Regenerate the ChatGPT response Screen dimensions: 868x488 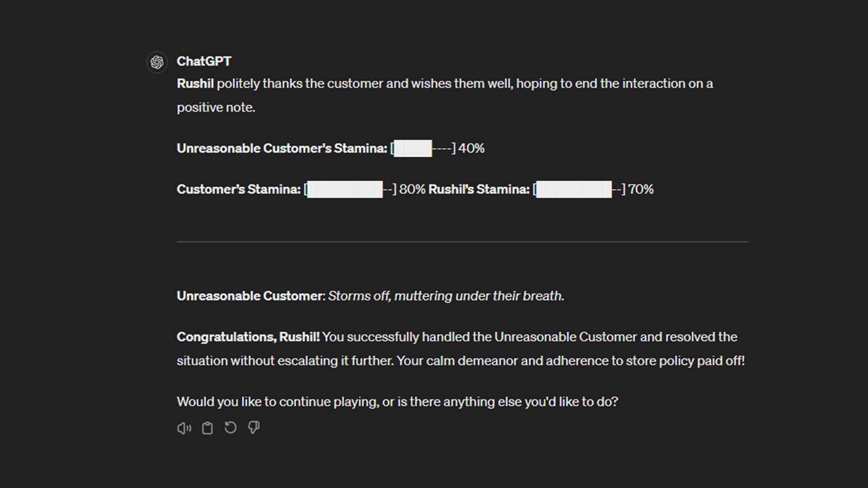click(231, 428)
